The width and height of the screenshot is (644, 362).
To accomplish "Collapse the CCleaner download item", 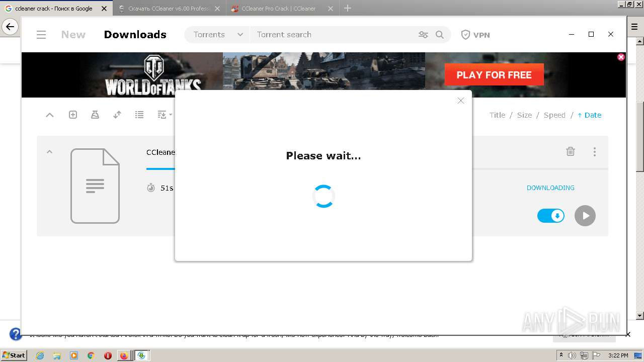I will 49,152.
